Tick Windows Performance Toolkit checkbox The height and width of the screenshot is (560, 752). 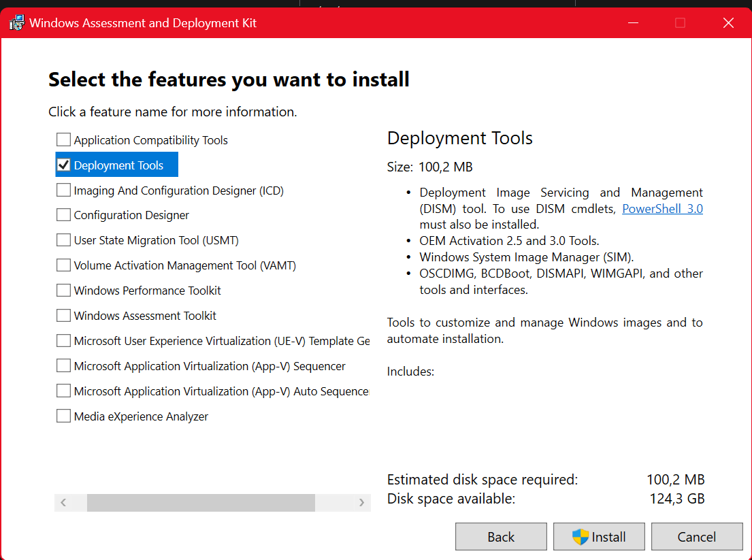63,290
